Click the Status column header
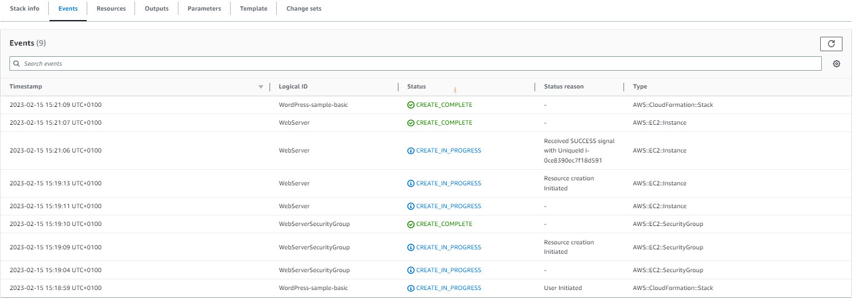The width and height of the screenshot is (868, 300). tap(416, 87)
